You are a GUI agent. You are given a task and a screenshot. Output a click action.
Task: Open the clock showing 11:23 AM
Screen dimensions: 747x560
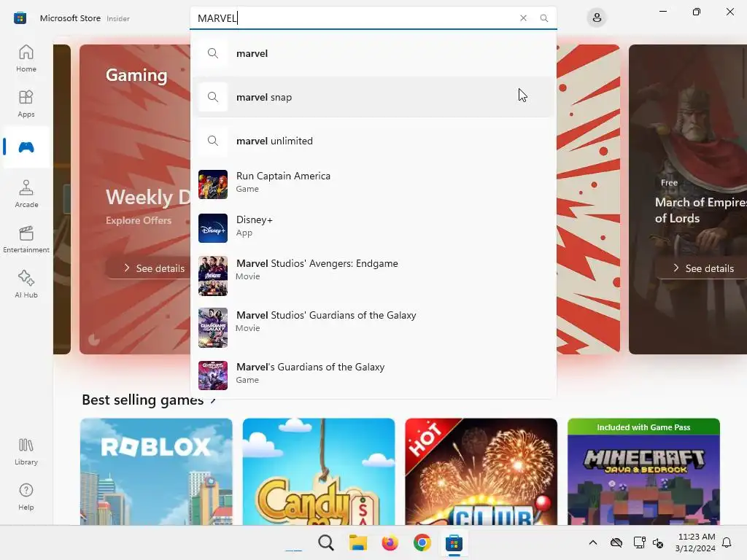pos(694,542)
